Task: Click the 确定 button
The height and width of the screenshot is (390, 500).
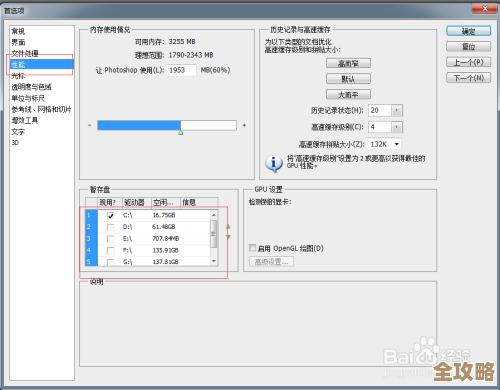Action: pos(468,31)
